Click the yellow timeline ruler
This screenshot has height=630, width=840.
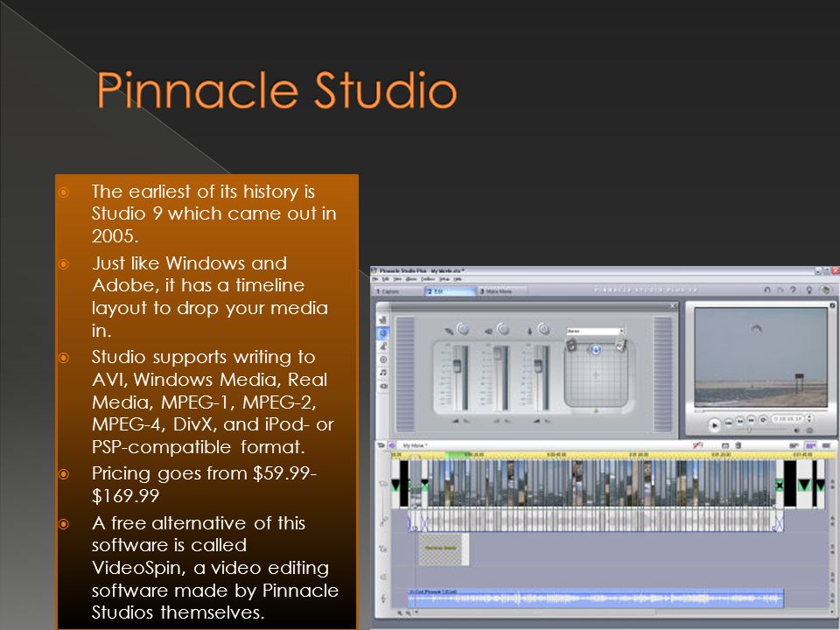613,455
